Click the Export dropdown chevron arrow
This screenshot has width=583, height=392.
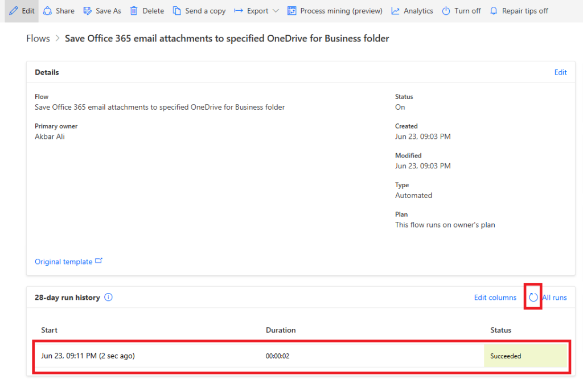click(x=276, y=11)
